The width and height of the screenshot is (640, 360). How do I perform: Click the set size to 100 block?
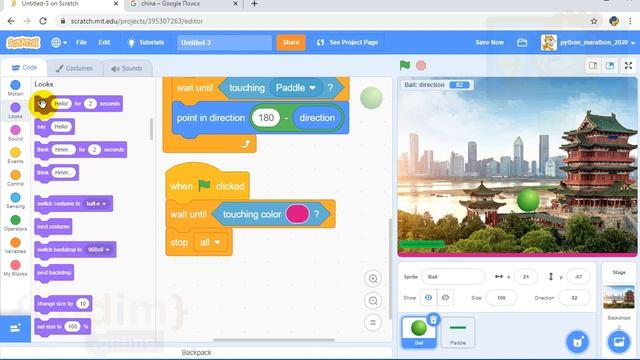coord(62,327)
